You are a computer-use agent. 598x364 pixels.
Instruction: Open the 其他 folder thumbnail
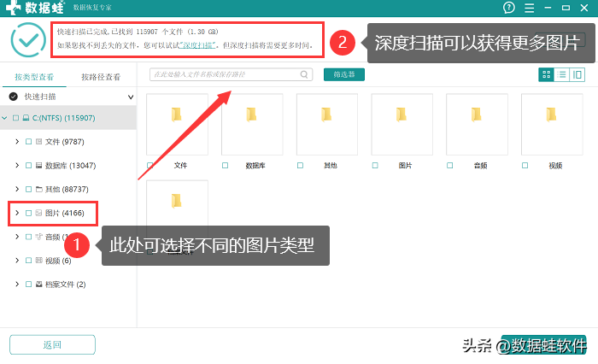327,125
